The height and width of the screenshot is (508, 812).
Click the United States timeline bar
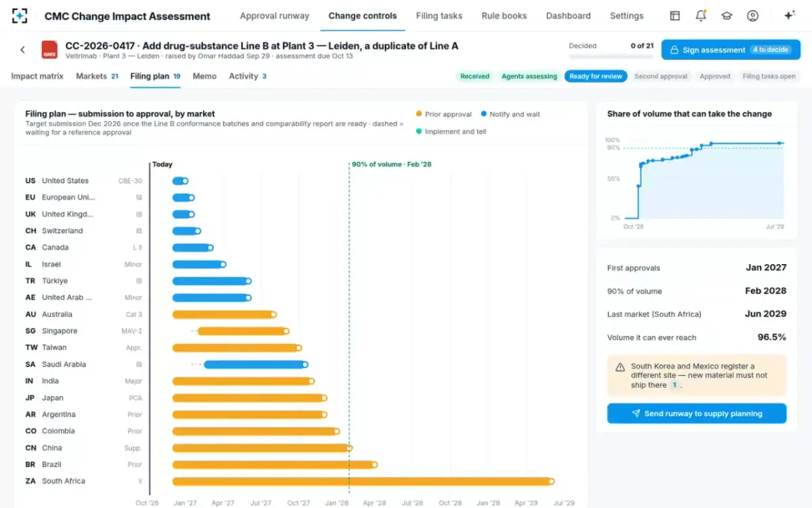click(180, 181)
